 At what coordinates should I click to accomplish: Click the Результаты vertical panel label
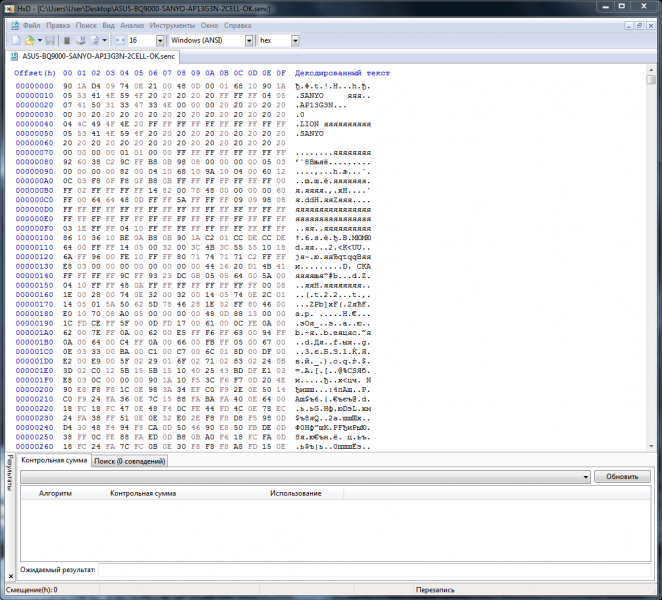click(x=10, y=472)
